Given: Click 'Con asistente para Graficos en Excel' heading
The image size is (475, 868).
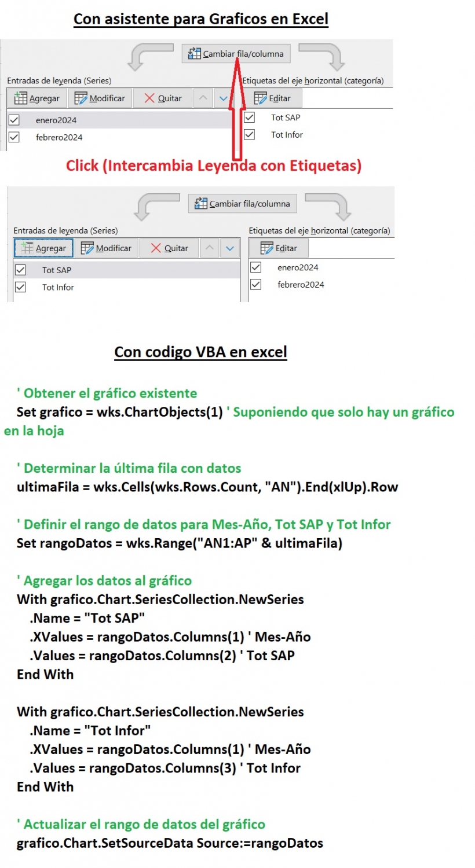Looking at the screenshot, I should click(201, 19).
